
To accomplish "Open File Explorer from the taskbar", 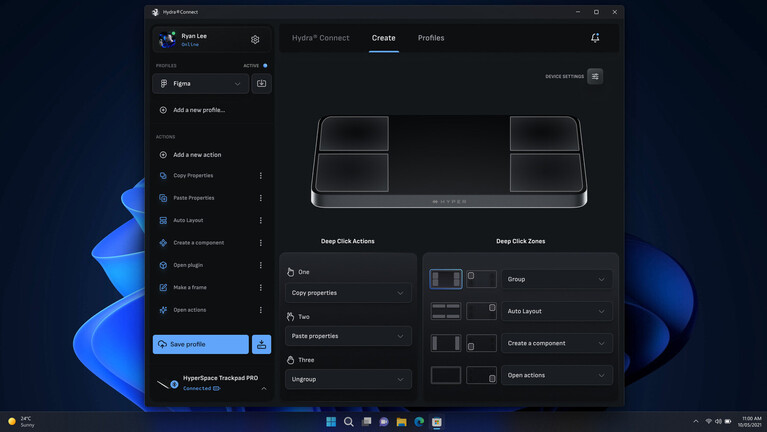I will coord(402,422).
